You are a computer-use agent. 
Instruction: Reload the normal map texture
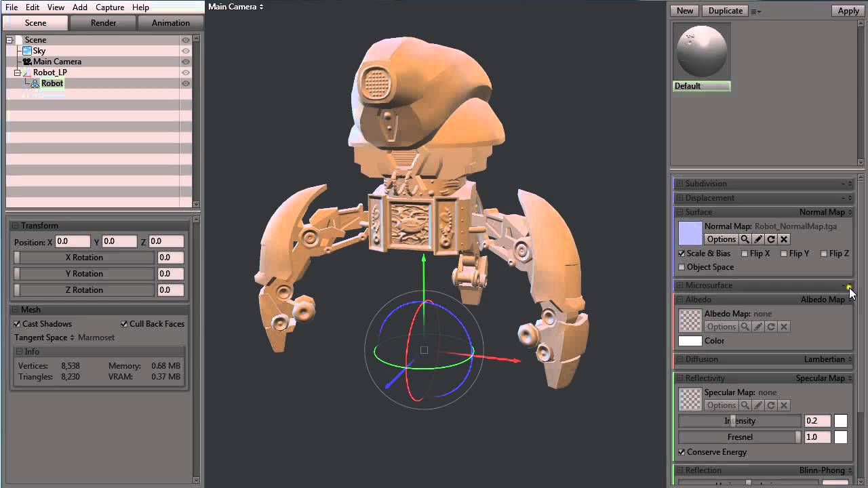[771, 239]
